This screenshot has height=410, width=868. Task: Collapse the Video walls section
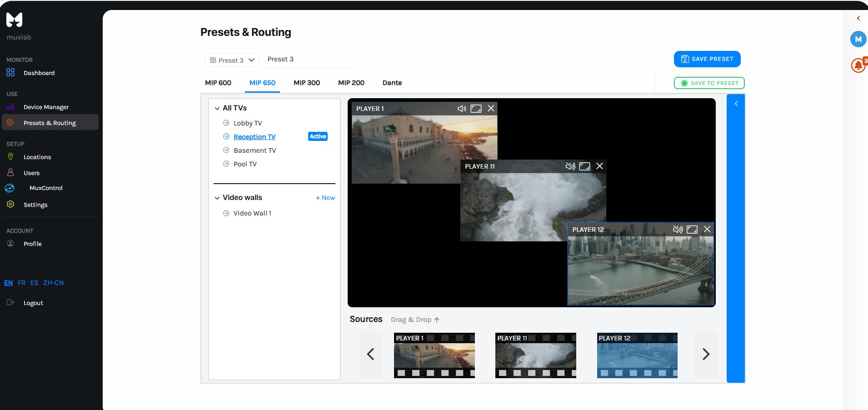point(217,198)
